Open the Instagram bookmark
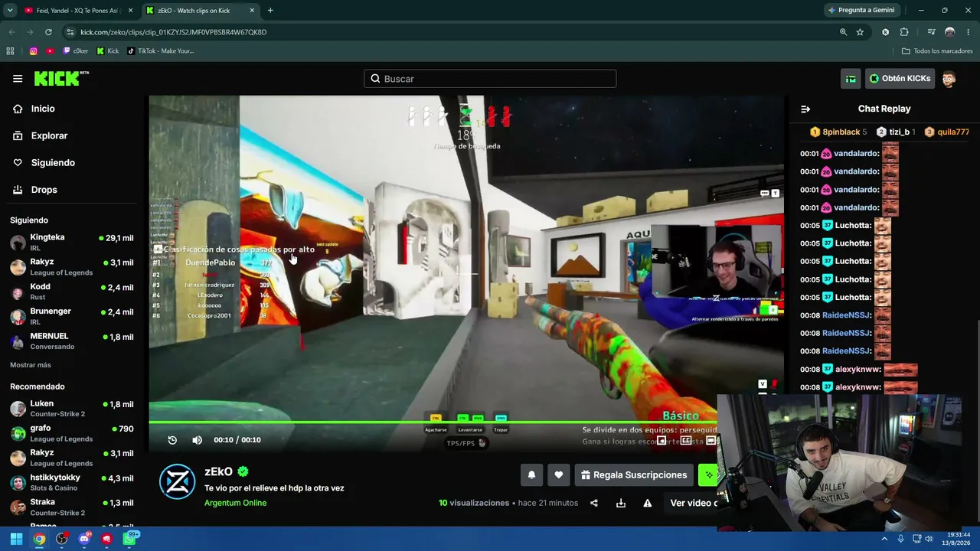The image size is (980, 551). click(x=33, y=51)
